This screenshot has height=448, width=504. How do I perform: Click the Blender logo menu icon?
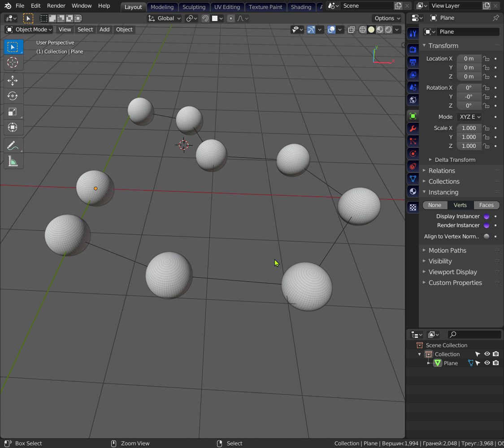click(8, 6)
